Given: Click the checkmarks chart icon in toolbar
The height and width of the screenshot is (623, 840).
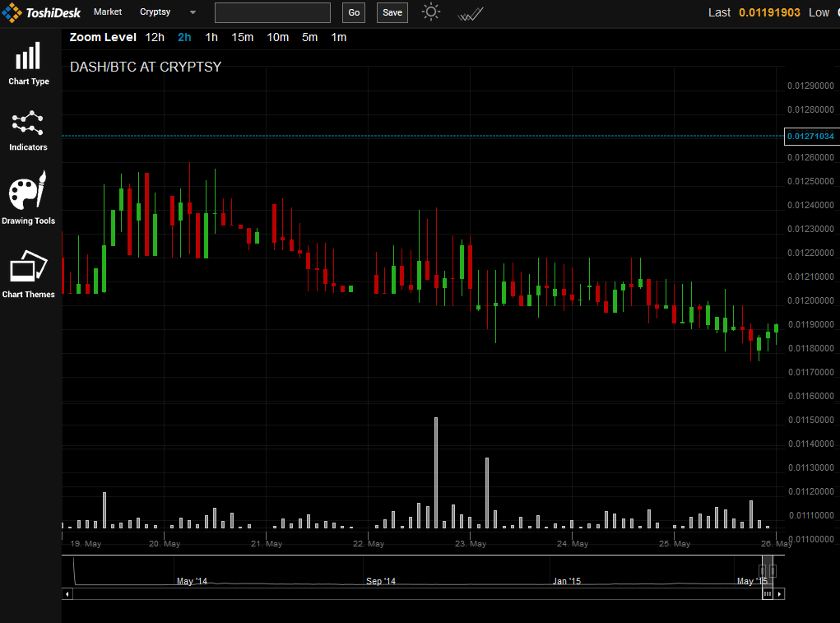Looking at the screenshot, I should (471, 14).
